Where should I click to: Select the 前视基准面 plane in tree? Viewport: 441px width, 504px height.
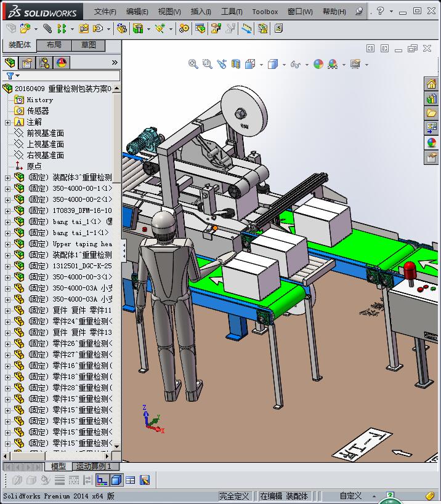(46, 133)
